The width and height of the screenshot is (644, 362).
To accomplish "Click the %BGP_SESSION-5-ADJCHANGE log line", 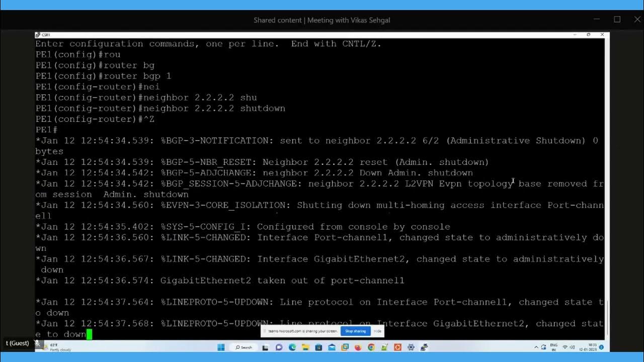I will (x=319, y=189).
